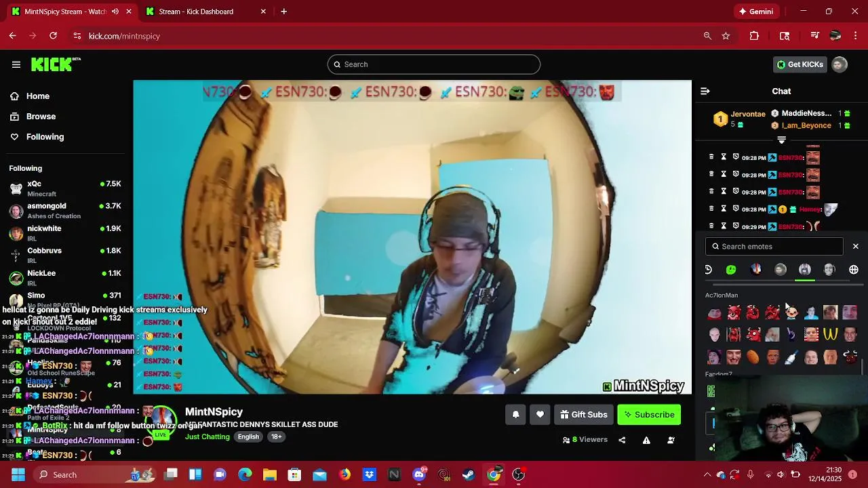Timeout Hamey using the hourglass icon
868x488 pixels.
pyautogui.click(x=724, y=209)
